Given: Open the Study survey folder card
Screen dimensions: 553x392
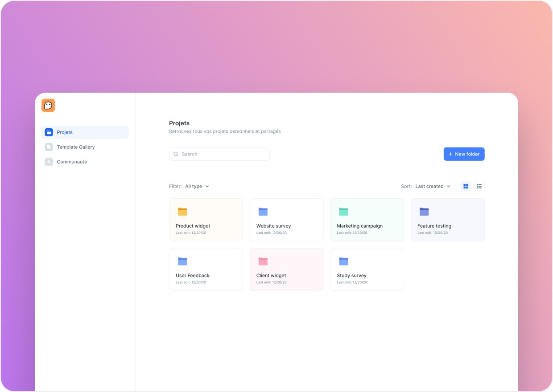Looking at the screenshot, I should pyautogui.click(x=367, y=269).
